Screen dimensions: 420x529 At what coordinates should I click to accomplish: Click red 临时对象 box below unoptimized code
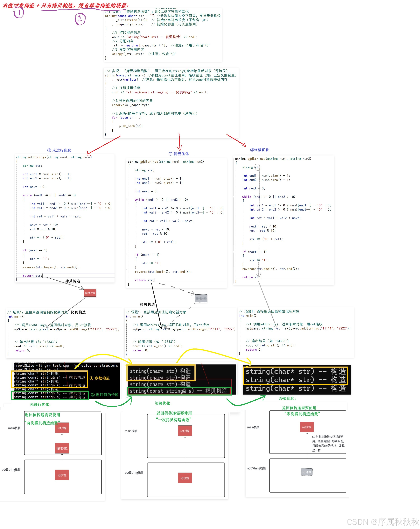click(90, 293)
